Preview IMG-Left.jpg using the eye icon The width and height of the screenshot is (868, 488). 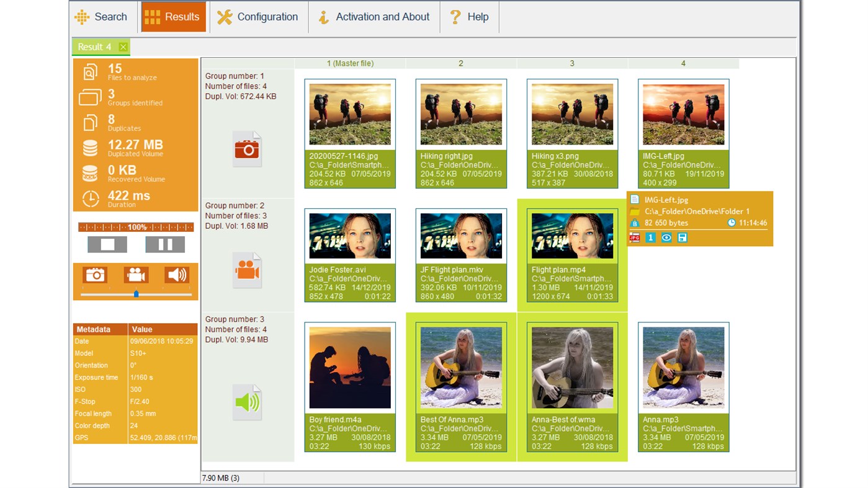[666, 237]
